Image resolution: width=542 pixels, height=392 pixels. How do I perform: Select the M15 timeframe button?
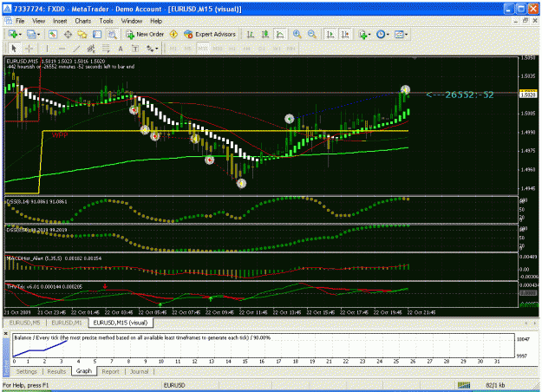pos(203,49)
